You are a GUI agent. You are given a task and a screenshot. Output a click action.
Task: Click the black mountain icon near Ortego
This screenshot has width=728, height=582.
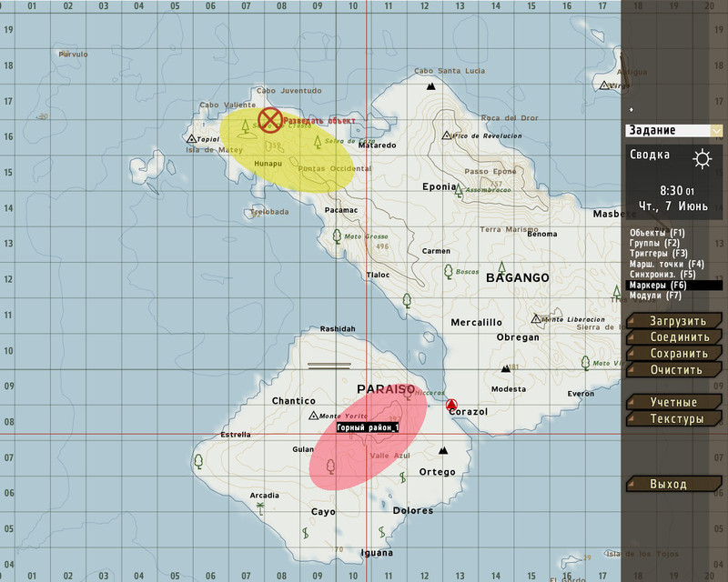(443, 450)
